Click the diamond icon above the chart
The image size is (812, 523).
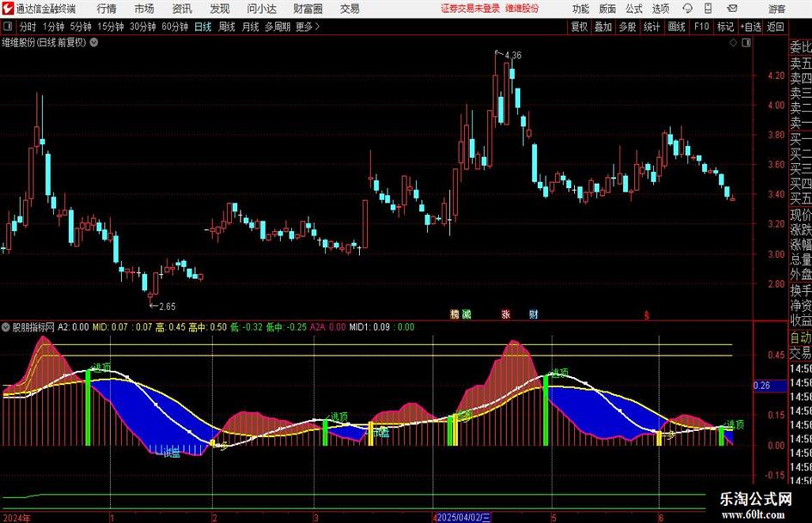coord(733,43)
